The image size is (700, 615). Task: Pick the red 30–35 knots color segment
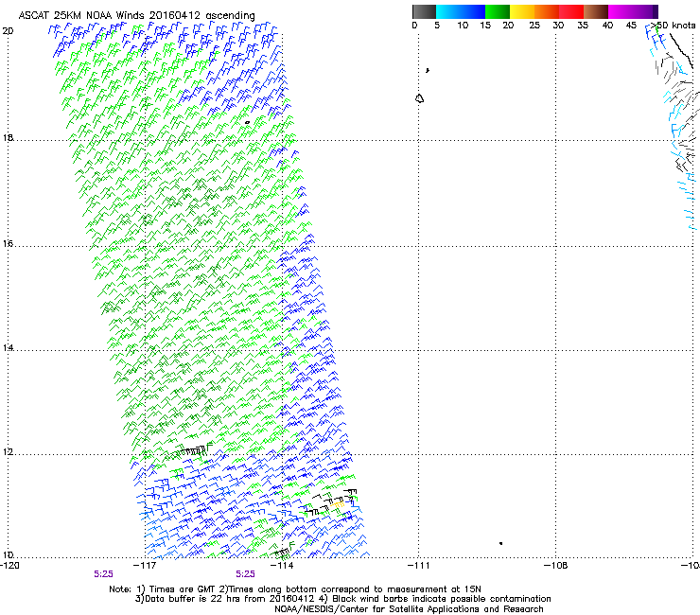coord(571,11)
